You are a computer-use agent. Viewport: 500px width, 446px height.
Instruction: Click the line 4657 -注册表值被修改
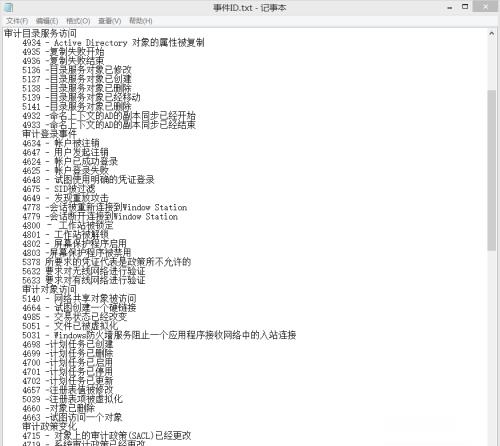point(68,391)
